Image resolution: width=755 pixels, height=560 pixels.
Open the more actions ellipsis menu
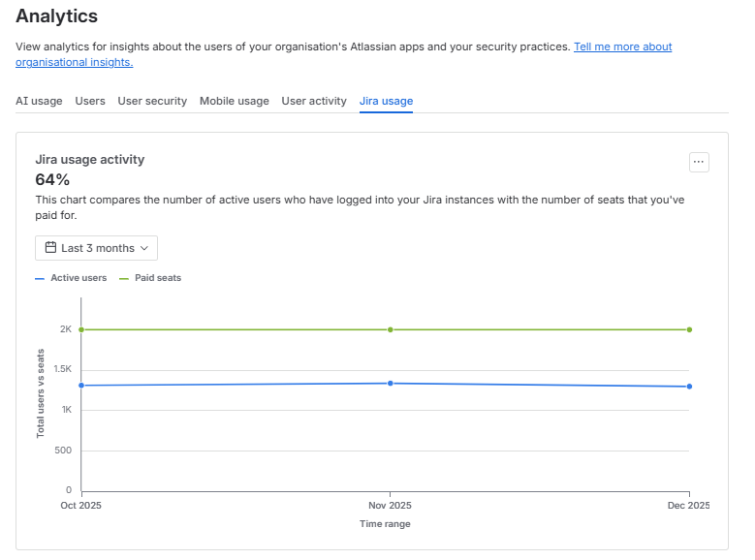tap(699, 162)
